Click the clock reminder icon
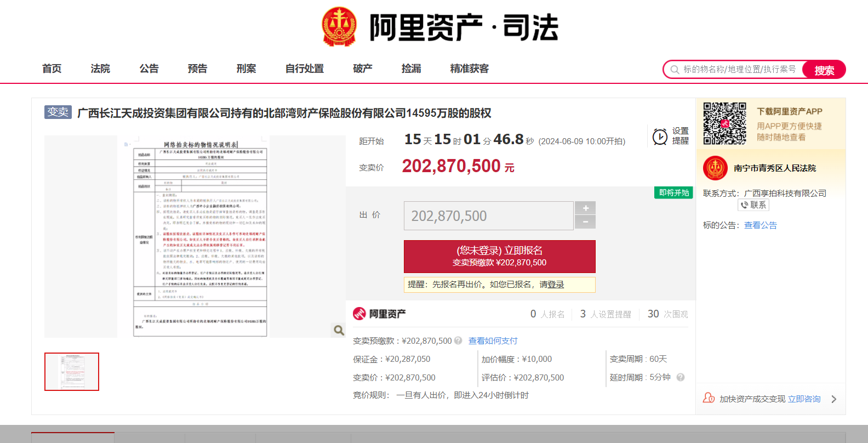 660,136
